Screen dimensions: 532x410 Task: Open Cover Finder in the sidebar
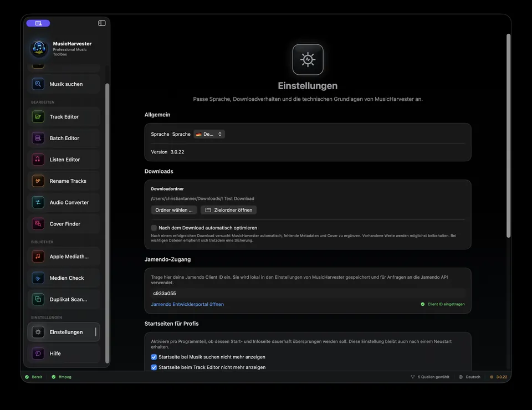[x=63, y=224]
